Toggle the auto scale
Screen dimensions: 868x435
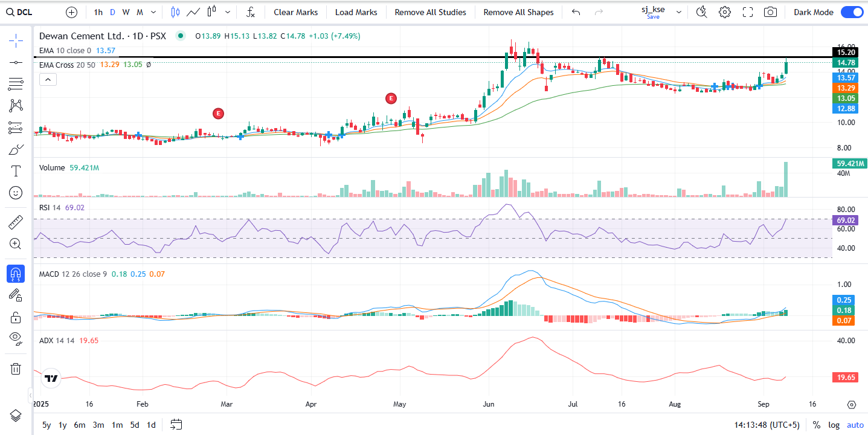coord(855,425)
